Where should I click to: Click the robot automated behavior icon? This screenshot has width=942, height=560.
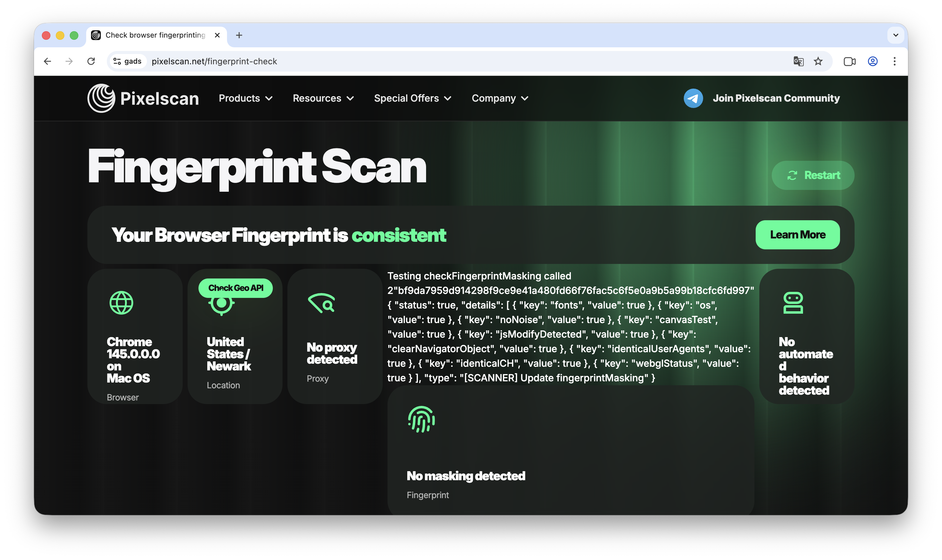[793, 303]
